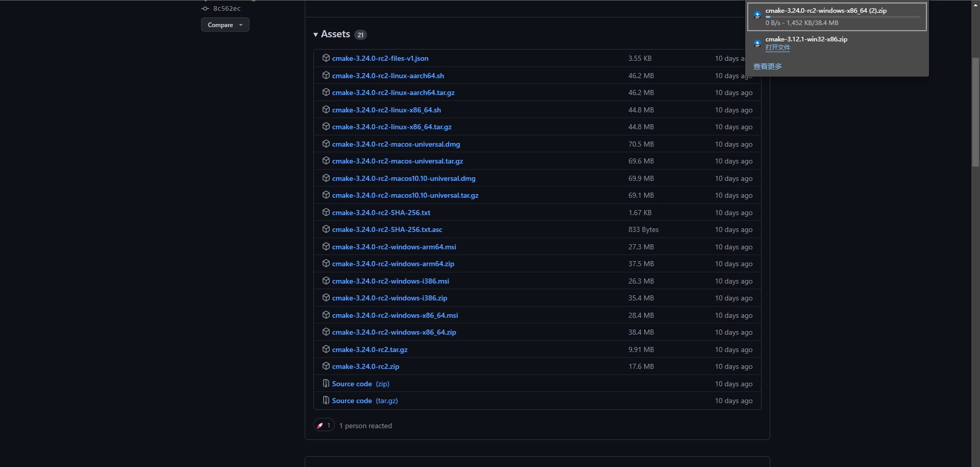Screen dimensions: 980x467
Task: Download cmake-3.24.0-rc2-files-v1.json
Action: point(380,58)
